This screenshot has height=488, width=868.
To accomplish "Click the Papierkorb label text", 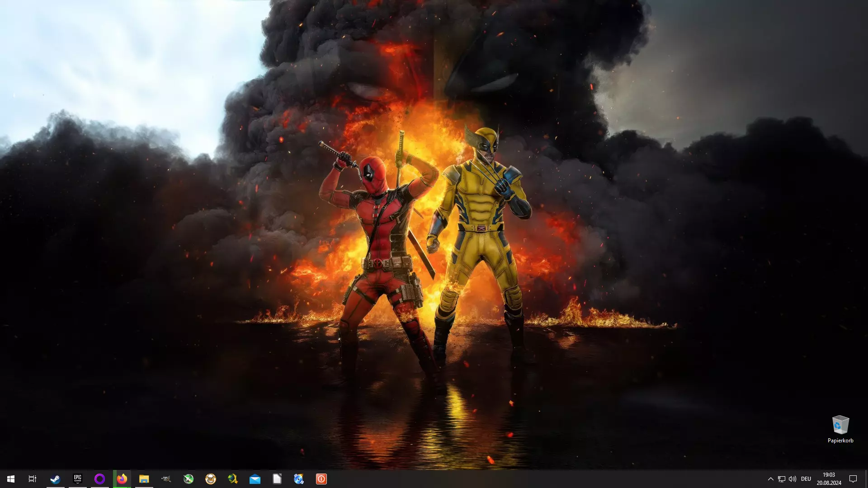I will (840, 441).
